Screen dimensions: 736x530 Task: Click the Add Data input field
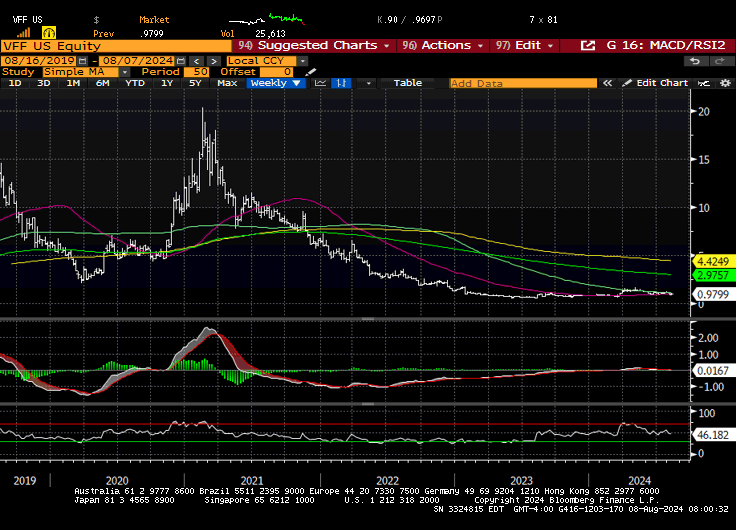[x=523, y=83]
